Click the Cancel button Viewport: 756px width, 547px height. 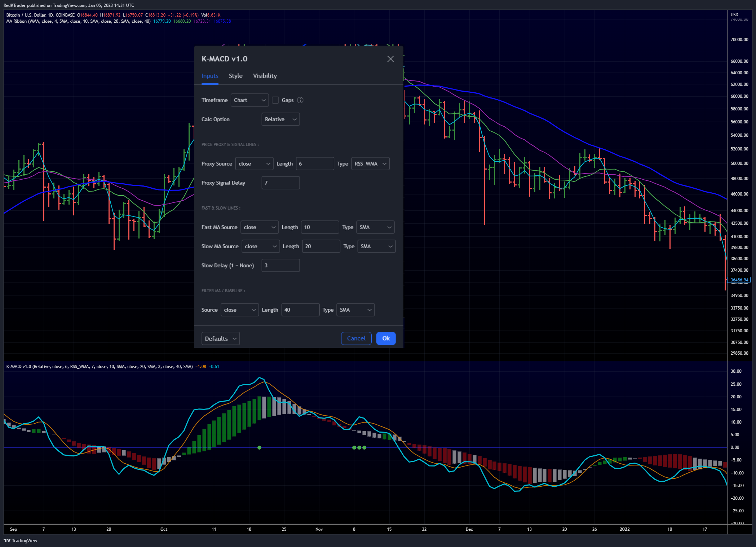(356, 338)
